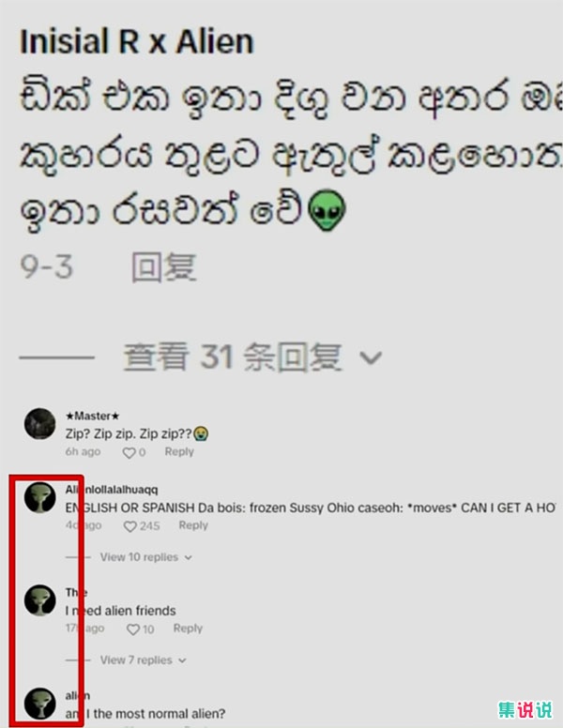Like the Zip? Zip zip comment heart
The width and height of the screenshot is (563, 728).
[129, 452]
